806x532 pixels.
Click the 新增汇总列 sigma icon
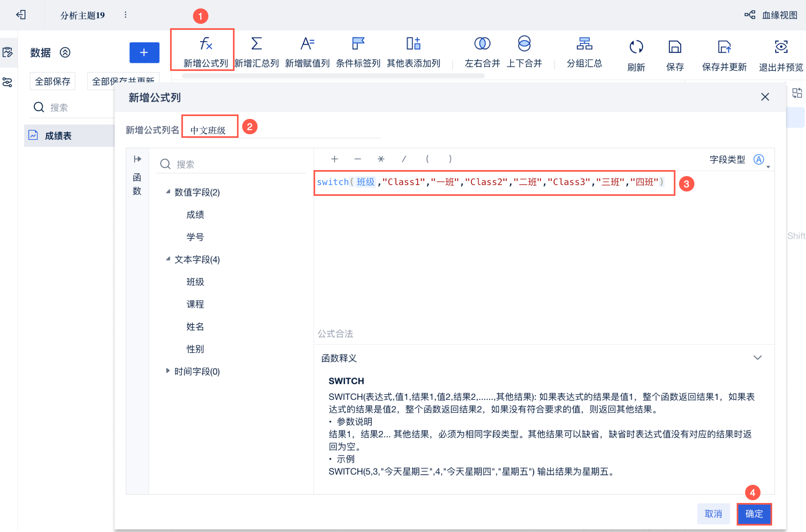pyautogui.click(x=256, y=44)
